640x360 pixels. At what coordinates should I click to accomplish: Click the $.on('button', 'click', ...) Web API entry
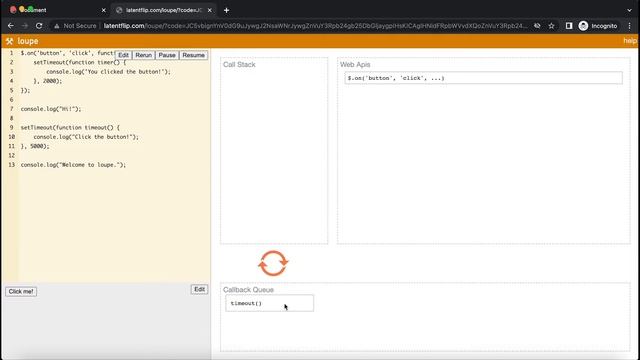click(x=483, y=78)
